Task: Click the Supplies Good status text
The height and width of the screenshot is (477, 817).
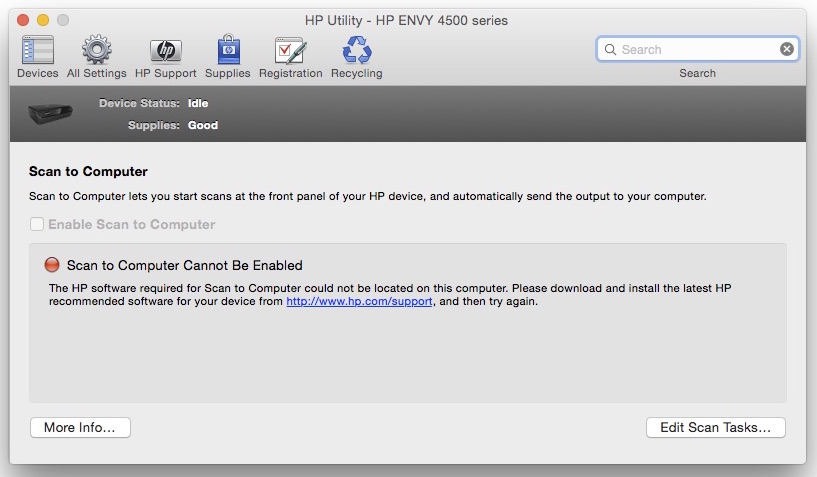Action: (202, 125)
